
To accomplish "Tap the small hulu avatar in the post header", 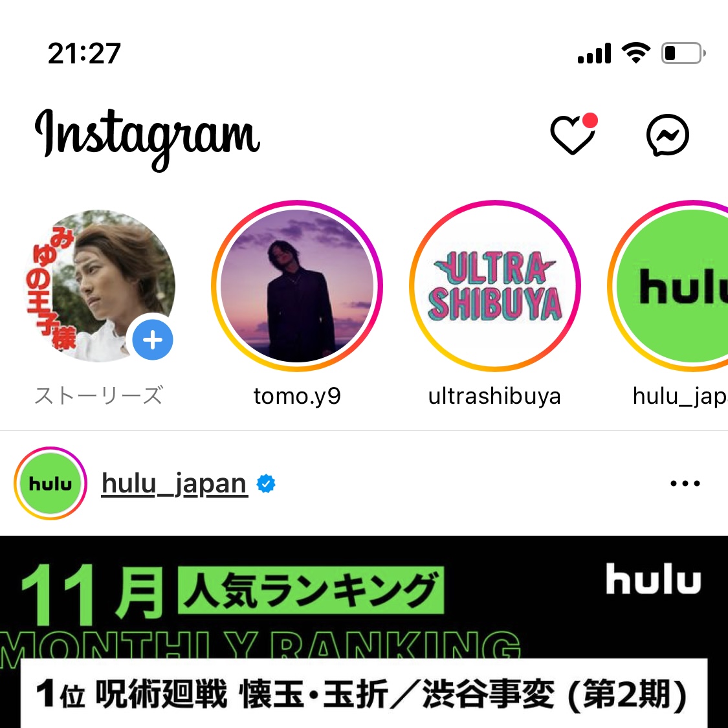I will coord(50,483).
